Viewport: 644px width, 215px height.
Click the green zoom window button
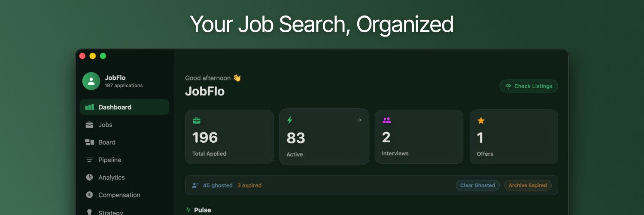click(103, 56)
